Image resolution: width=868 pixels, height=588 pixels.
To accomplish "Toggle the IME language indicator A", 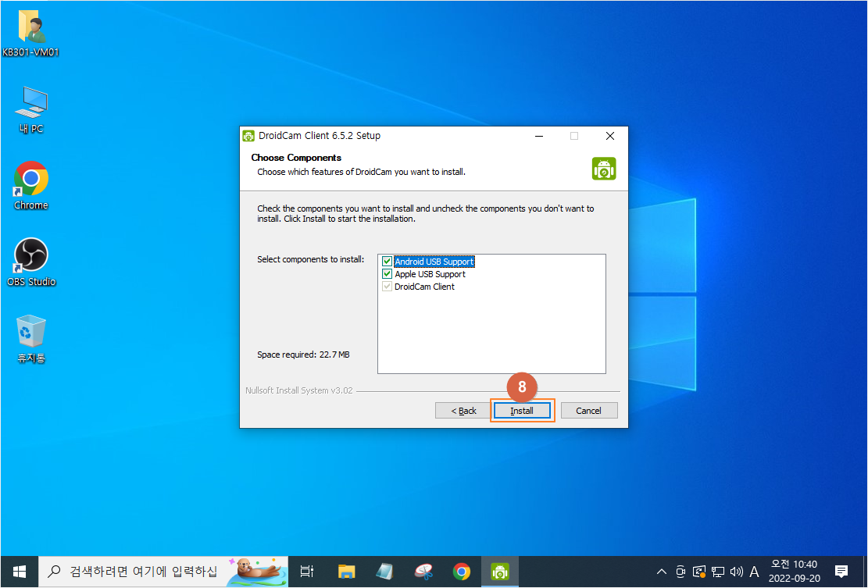I will [x=754, y=572].
